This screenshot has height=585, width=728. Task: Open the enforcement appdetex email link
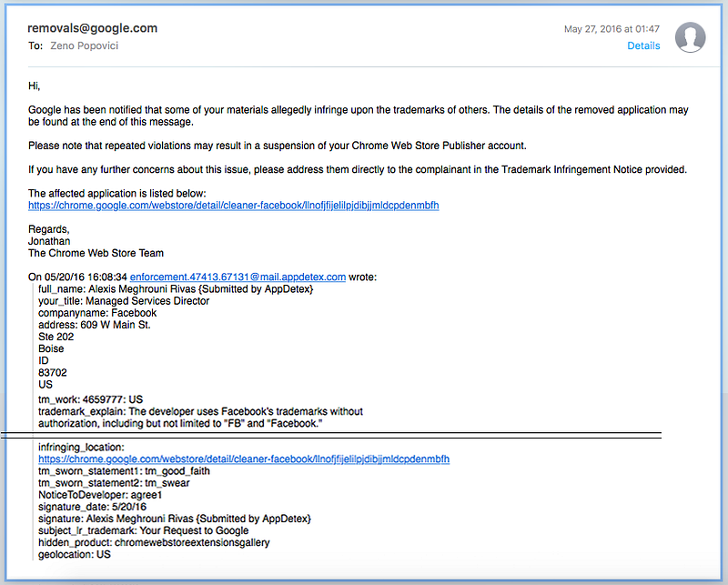238,277
